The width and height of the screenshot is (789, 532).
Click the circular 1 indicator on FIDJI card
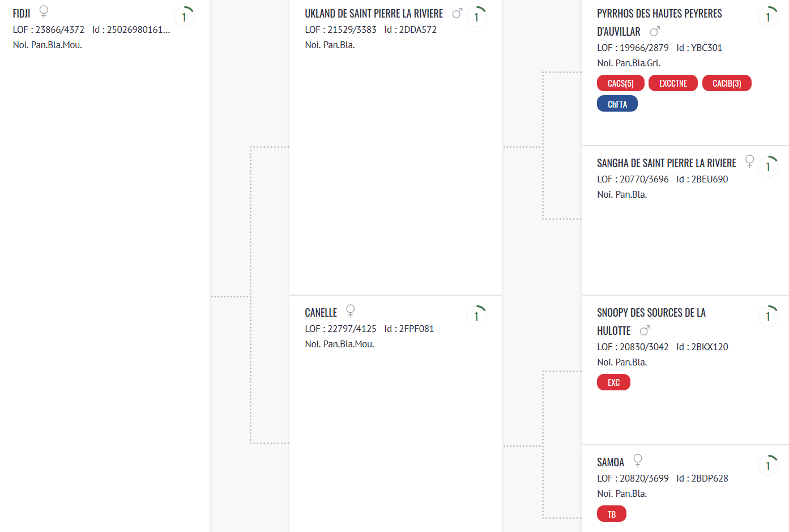[184, 16]
